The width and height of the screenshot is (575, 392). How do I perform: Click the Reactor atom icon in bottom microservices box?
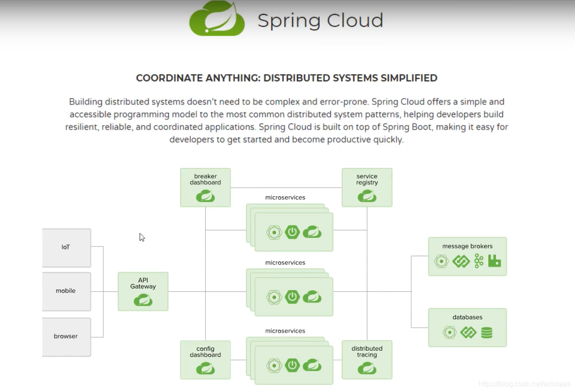tap(274, 365)
